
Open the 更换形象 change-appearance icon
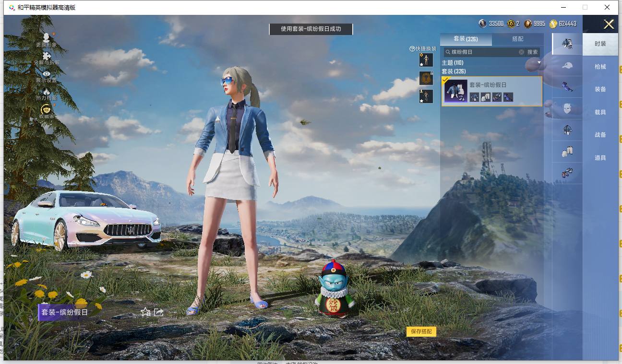46,37
